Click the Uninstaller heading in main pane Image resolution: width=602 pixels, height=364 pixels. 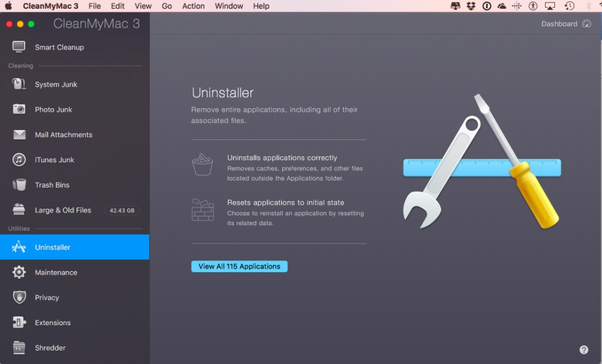coord(223,92)
